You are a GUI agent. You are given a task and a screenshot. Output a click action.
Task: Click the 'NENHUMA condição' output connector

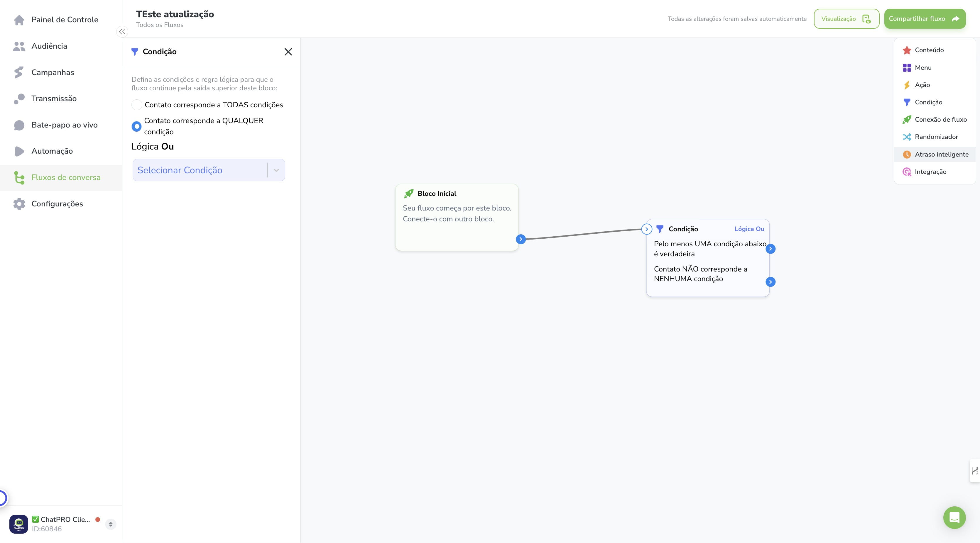(x=771, y=282)
